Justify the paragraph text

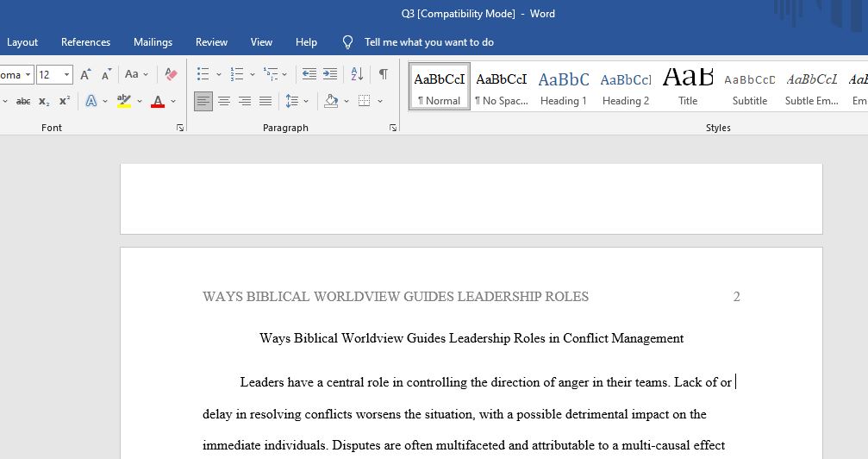pos(265,101)
